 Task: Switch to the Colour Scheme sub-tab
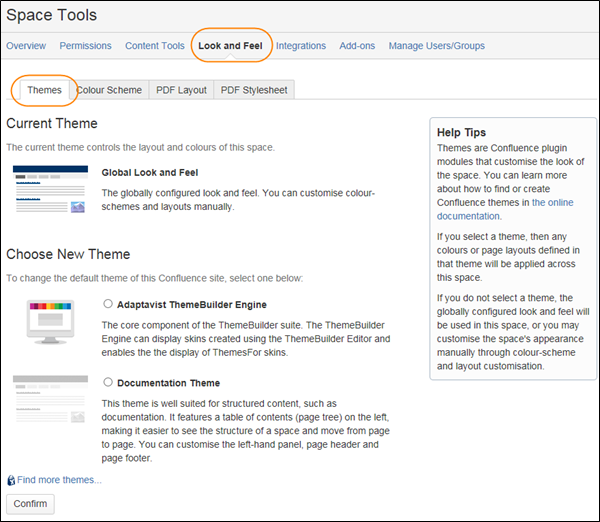tap(109, 90)
